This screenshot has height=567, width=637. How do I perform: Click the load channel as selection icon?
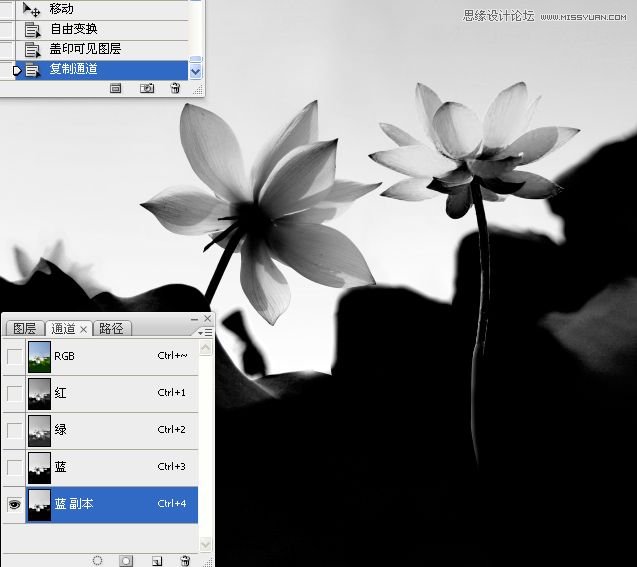97,561
